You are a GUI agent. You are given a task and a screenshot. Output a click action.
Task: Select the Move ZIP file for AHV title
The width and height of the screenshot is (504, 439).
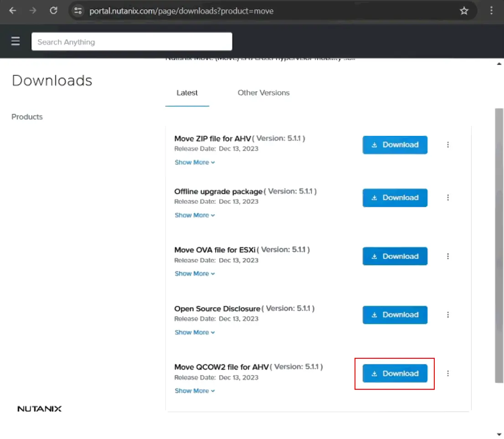coord(212,139)
